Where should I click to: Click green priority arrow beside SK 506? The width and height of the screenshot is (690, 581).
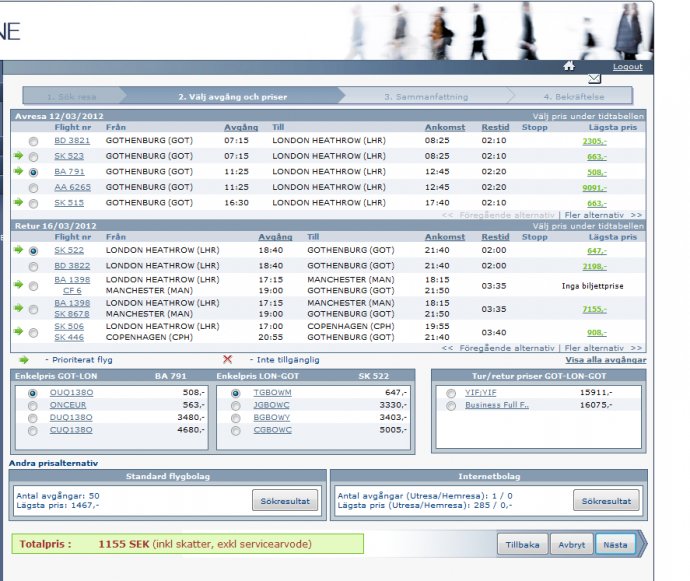[x=18, y=331]
